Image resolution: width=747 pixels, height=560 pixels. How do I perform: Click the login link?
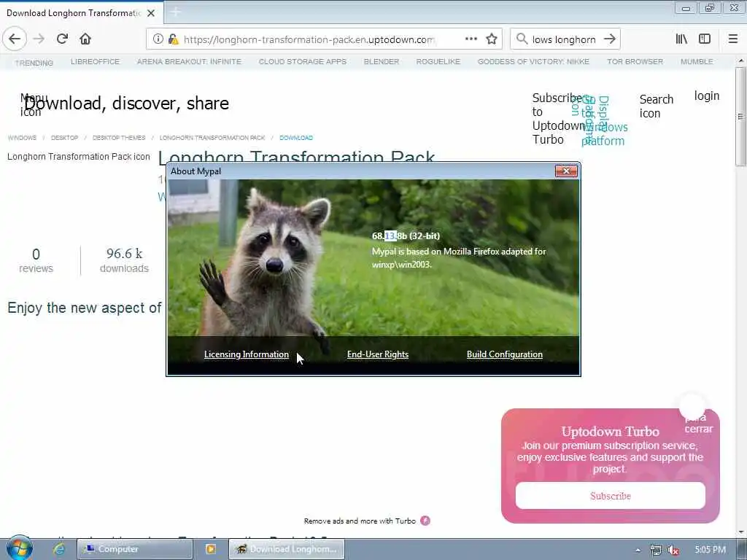(x=706, y=96)
